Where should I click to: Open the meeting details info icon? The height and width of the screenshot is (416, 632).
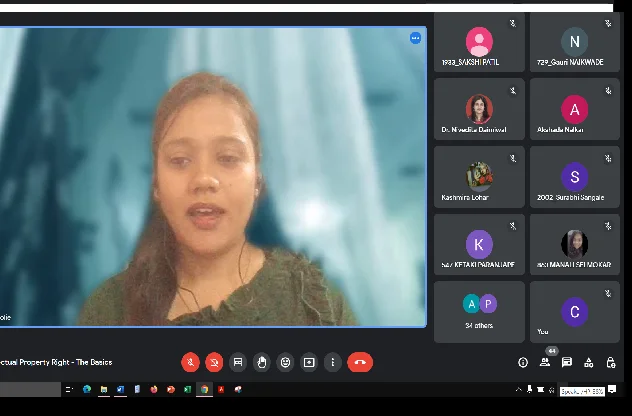click(x=523, y=362)
